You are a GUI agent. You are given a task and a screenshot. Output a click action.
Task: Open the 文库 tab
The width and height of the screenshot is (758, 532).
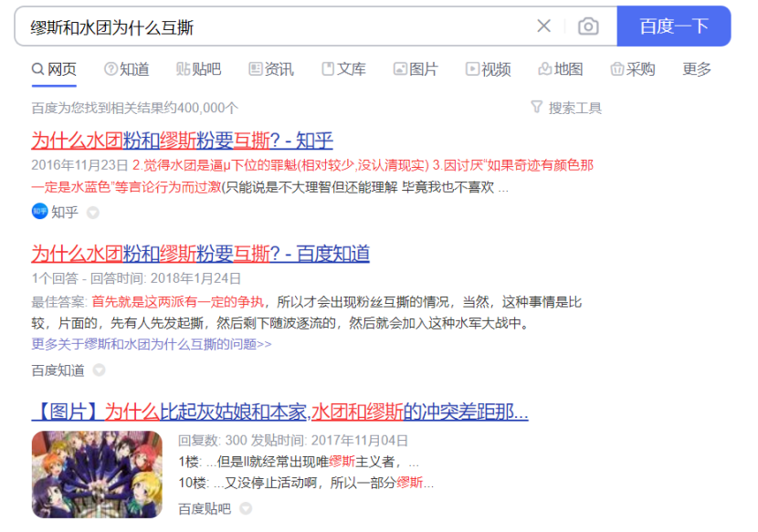pyautogui.click(x=343, y=69)
